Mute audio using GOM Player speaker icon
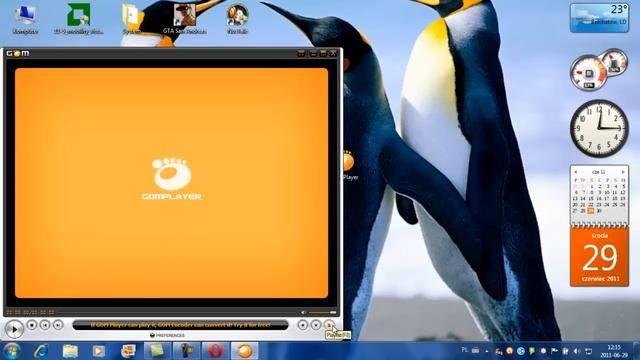640x360 pixels. [303, 312]
